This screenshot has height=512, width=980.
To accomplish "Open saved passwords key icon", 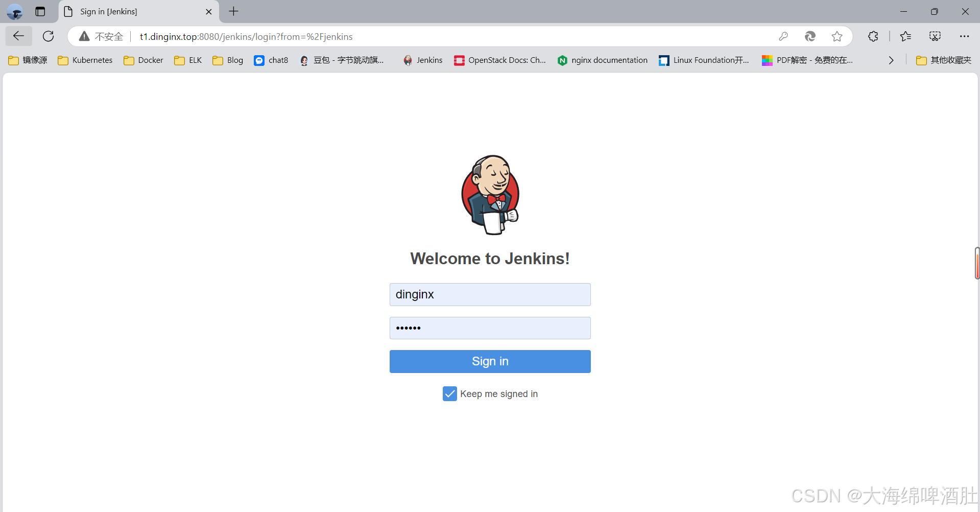I will pos(783,36).
